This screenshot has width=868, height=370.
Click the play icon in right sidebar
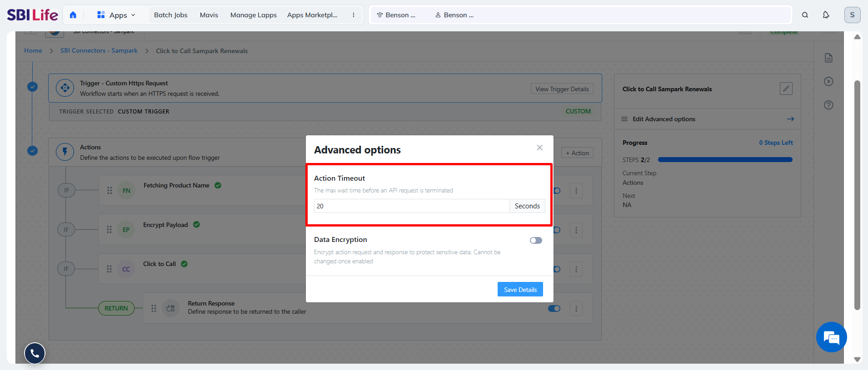[x=828, y=82]
